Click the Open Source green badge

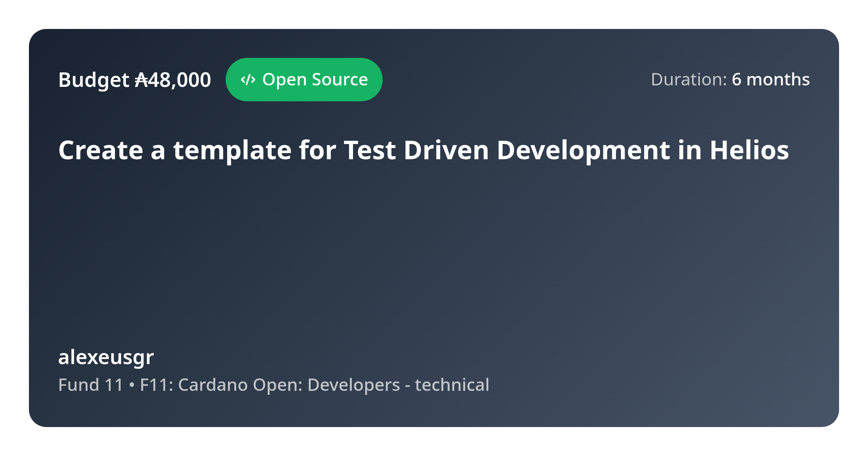click(x=304, y=80)
